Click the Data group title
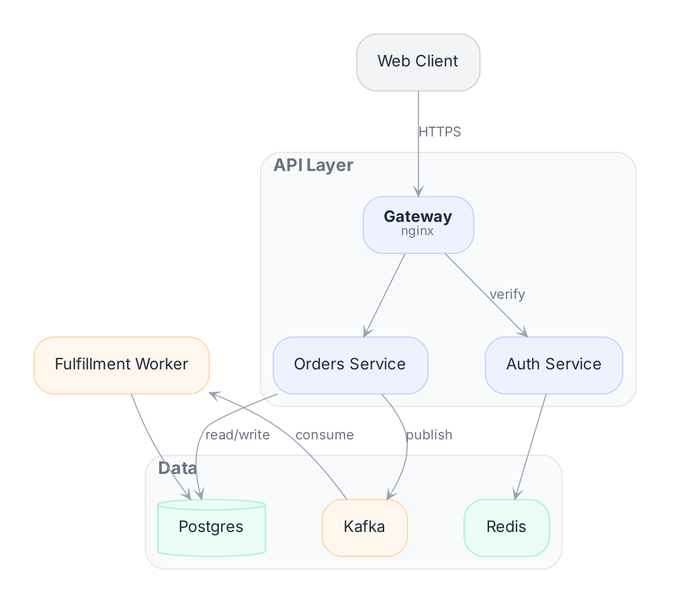683x616 pixels. coord(178,468)
